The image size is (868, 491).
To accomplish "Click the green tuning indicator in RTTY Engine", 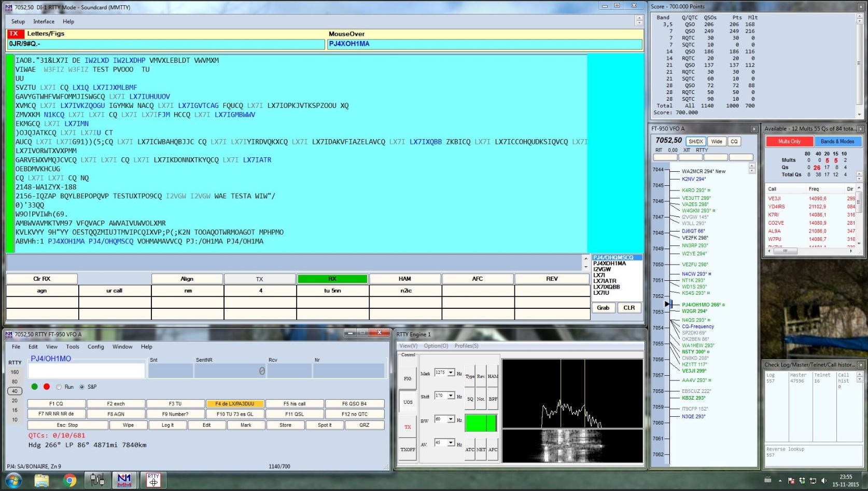I will (x=481, y=423).
